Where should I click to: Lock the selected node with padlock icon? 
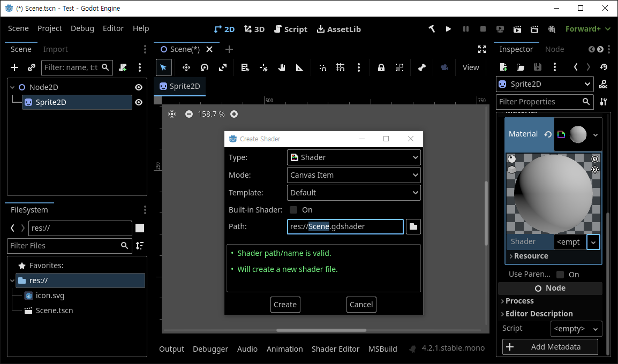click(381, 67)
